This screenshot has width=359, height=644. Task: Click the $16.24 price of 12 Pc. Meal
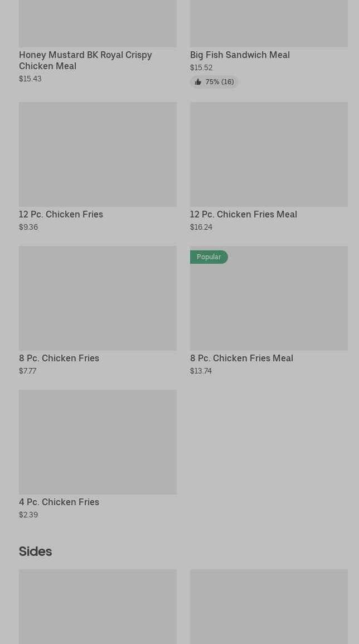[201, 227]
